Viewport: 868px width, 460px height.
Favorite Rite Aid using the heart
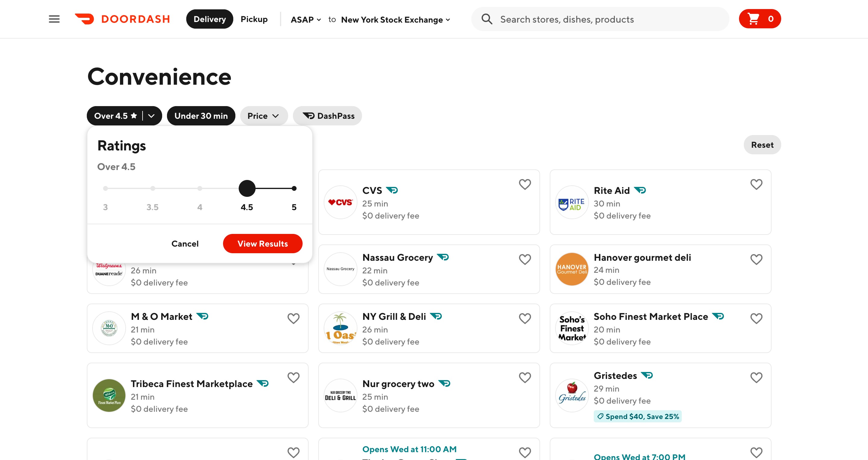click(x=756, y=184)
